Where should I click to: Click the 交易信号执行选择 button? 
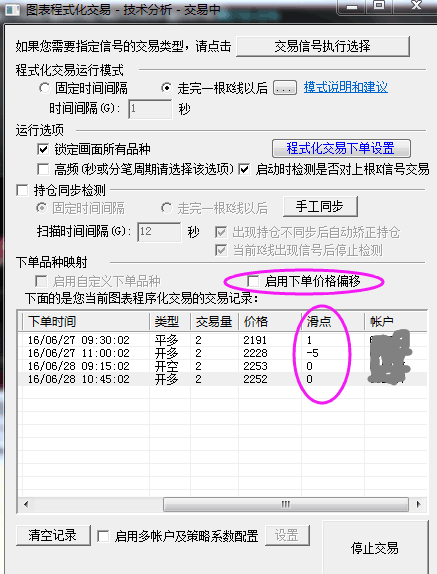tap(323, 46)
